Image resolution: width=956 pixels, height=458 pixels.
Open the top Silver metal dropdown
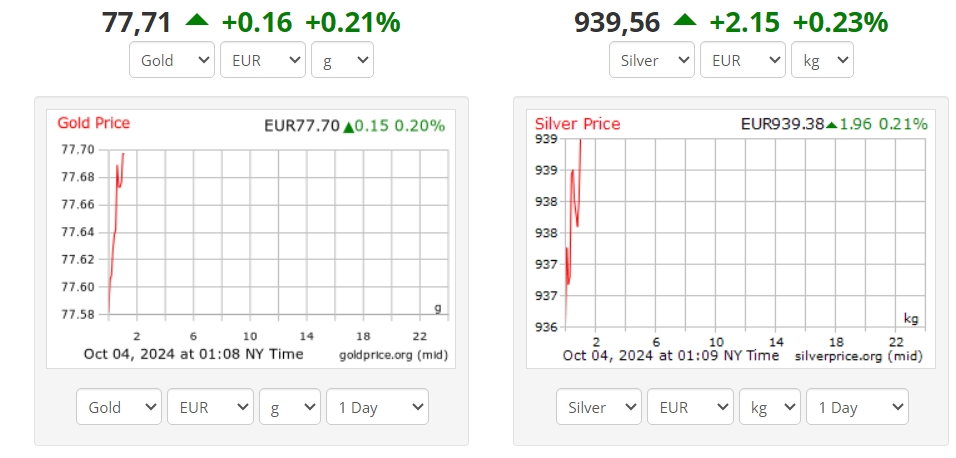(x=652, y=60)
